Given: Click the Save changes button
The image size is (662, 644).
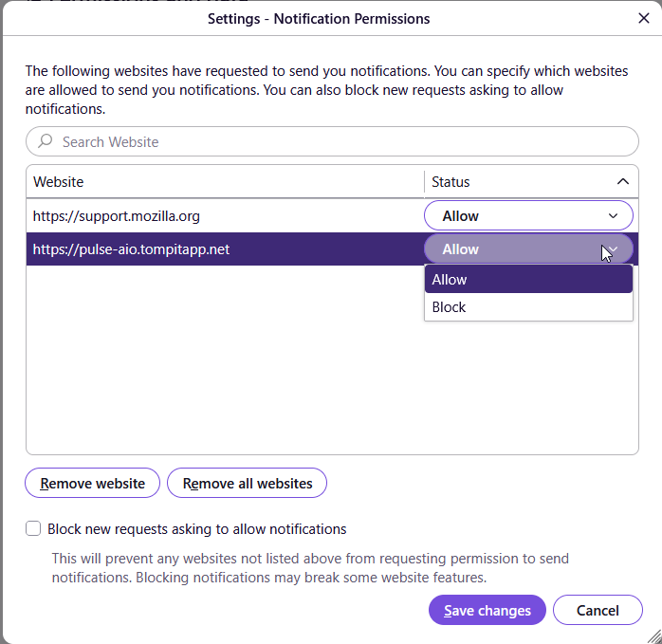Looking at the screenshot, I should pyautogui.click(x=487, y=610).
